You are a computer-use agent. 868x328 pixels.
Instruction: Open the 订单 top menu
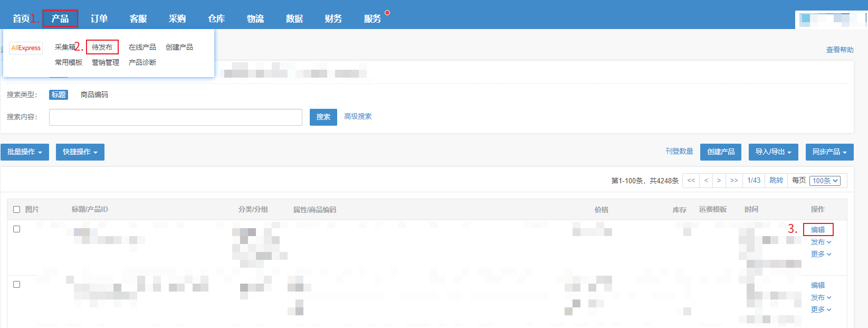point(99,18)
